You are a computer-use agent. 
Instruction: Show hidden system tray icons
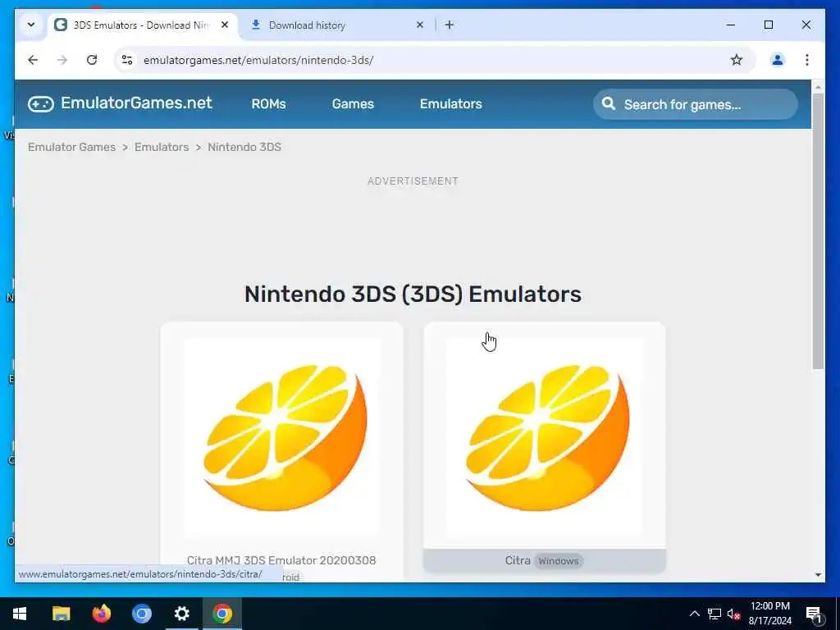(694, 614)
